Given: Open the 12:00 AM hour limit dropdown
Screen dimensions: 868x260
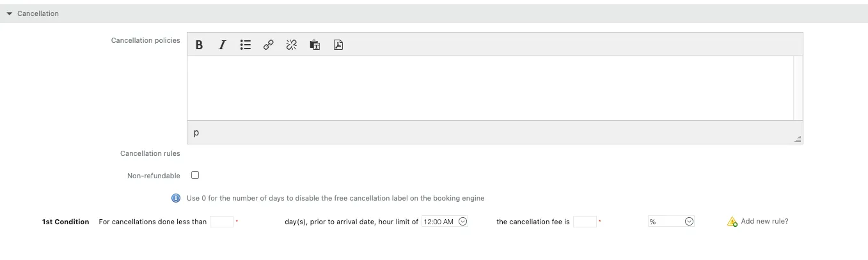Looking at the screenshot, I should [445, 222].
